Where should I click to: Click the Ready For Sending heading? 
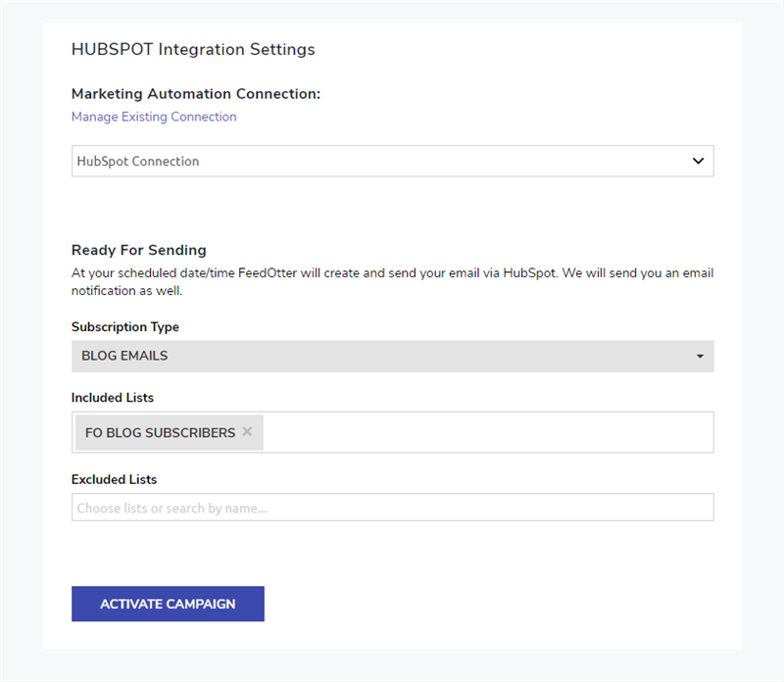click(139, 250)
